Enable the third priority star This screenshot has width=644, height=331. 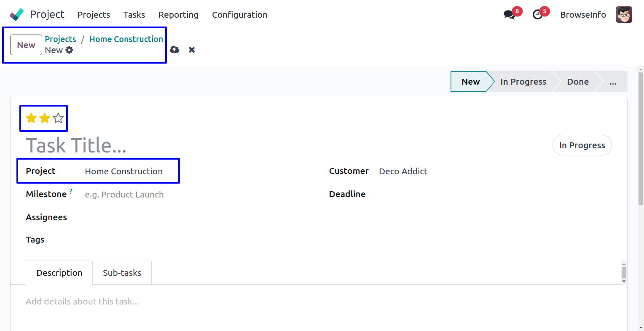pyautogui.click(x=58, y=118)
